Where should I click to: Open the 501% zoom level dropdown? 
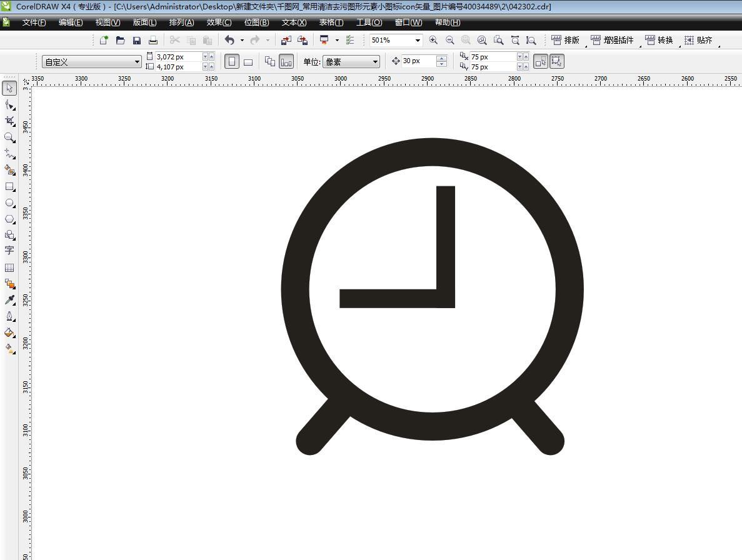click(x=417, y=40)
